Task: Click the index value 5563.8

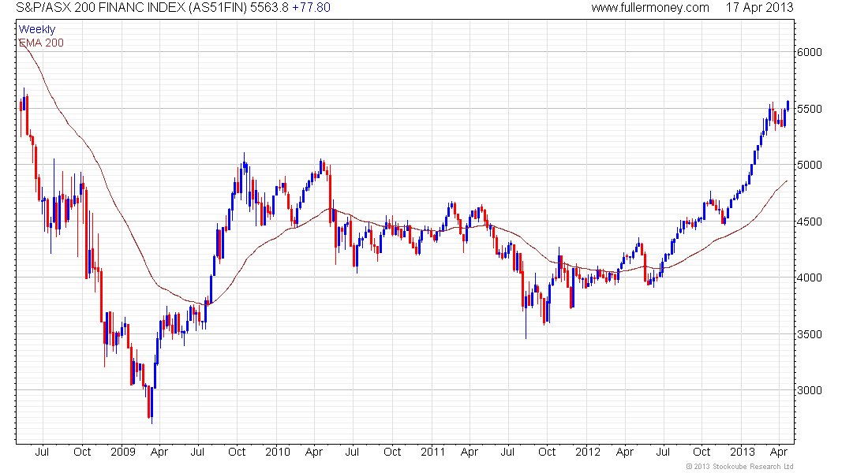Action: click(270, 8)
